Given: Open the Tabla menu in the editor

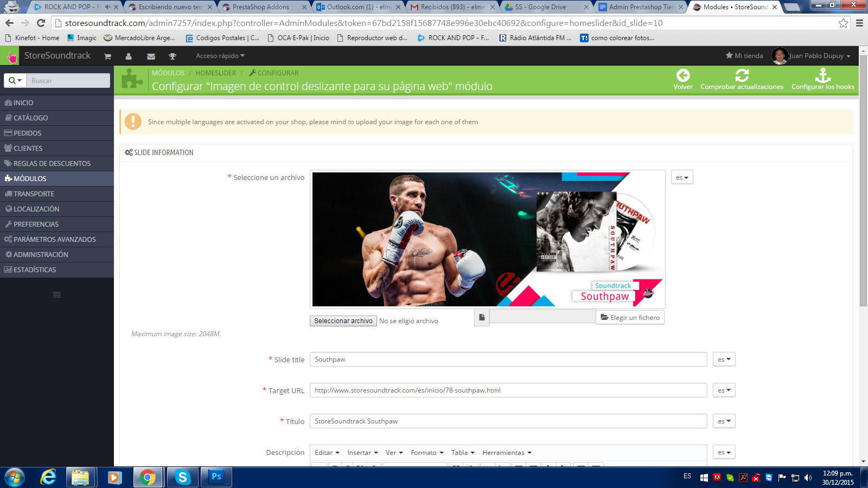Looking at the screenshot, I should [463, 453].
